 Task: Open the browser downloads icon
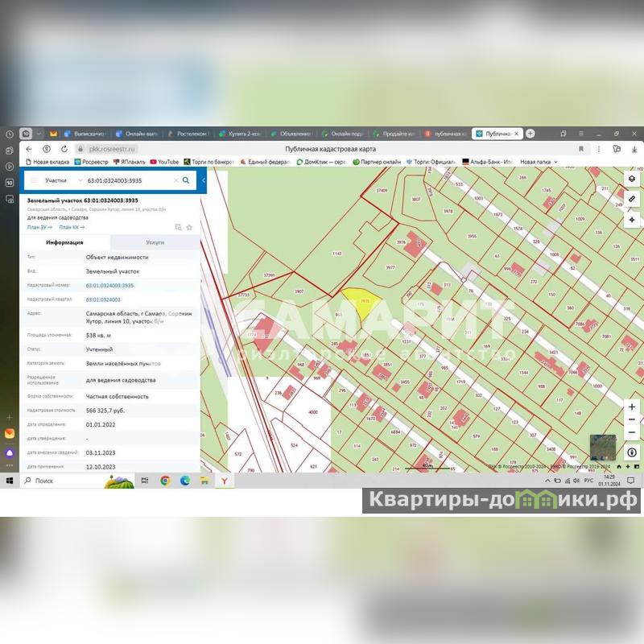(634, 149)
